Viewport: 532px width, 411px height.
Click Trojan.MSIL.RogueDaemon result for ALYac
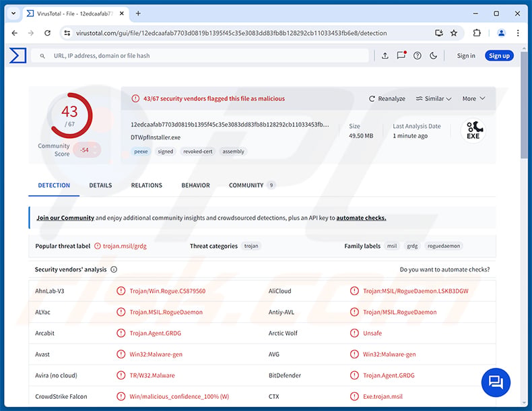pyautogui.click(x=166, y=312)
